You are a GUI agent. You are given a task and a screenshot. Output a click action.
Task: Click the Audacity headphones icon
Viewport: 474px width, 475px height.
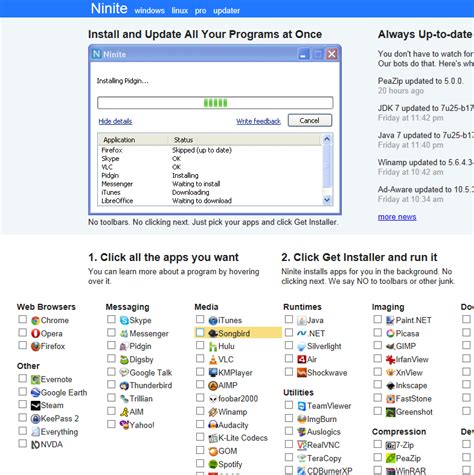click(x=213, y=425)
